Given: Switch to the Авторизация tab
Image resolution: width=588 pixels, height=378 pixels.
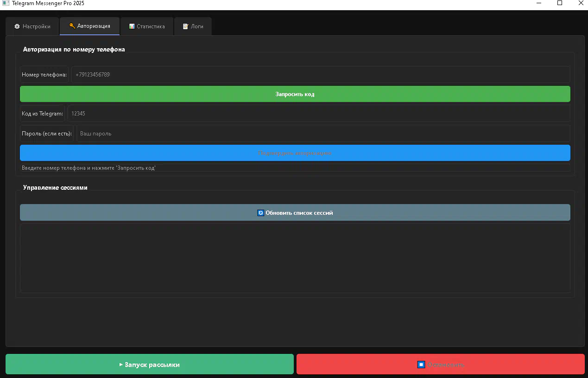Looking at the screenshot, I should (x=89, y=26).
